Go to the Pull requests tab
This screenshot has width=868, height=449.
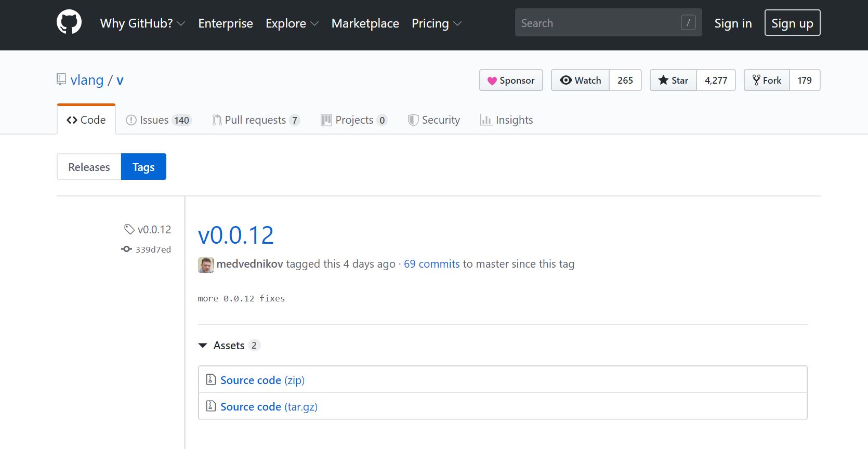pyautogui.click(x=255, y=120)
